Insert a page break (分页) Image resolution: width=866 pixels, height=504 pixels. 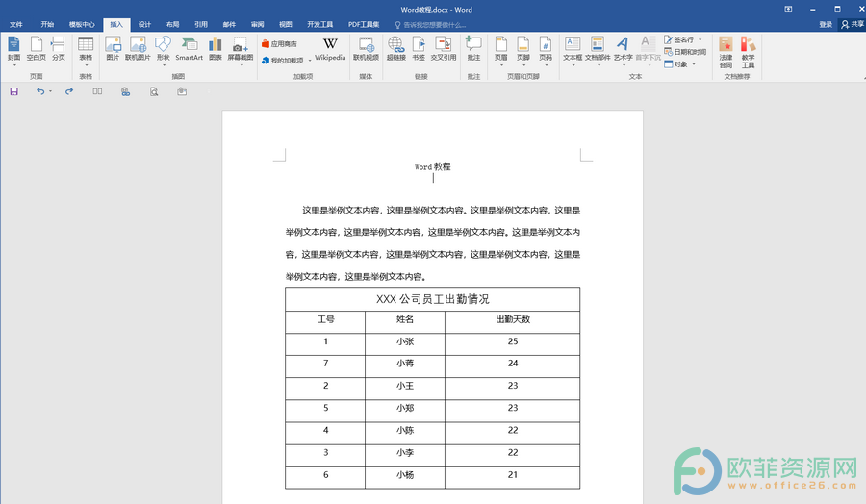pyautogui.click(x=59, y=49)
